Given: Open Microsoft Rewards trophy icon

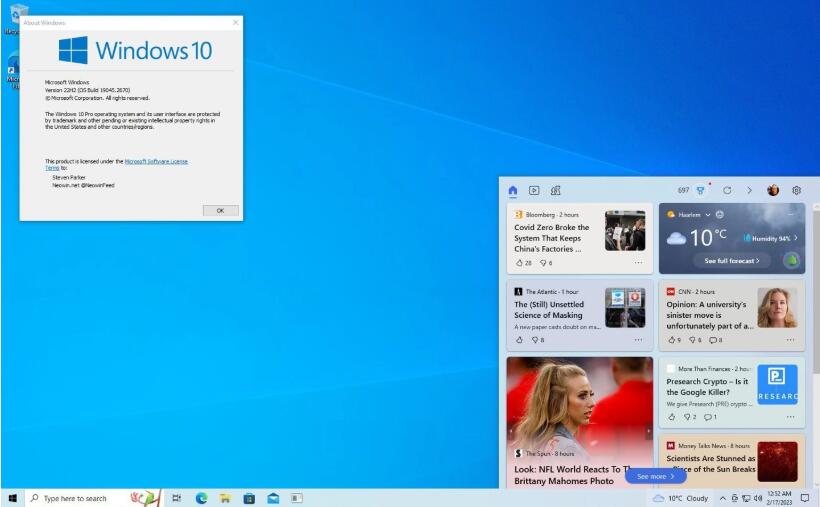Looking at the screenshot, I should pos(701,190).
